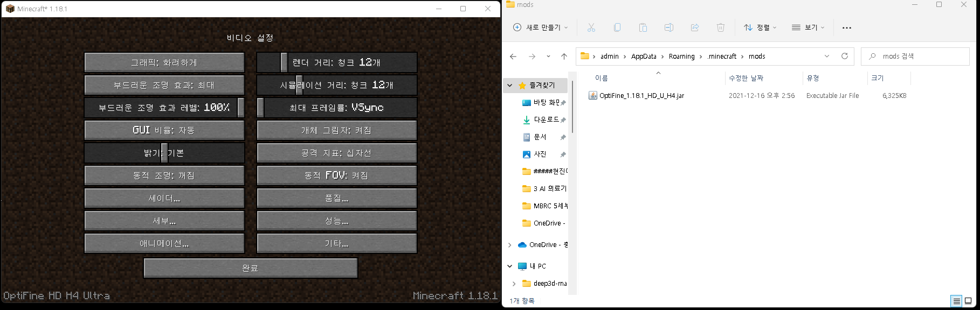980x310 pixels.
Task: Select the OptiFine jar file icon
Action: pyautogui.click(x=593, y=95)
